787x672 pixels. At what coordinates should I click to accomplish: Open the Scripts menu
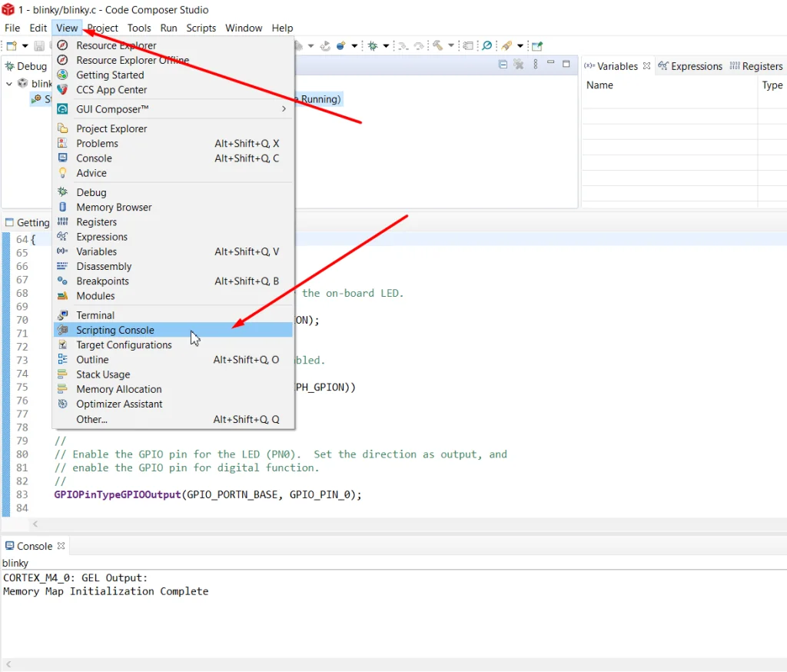pyautogui.click(x=201, y=28)
